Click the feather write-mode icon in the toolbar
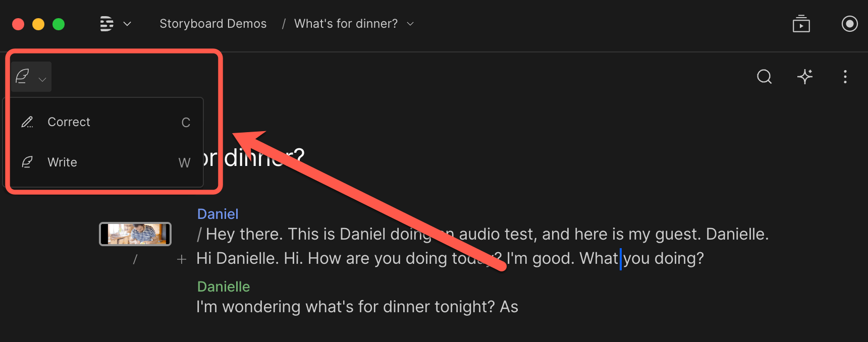868x342 pixels. (22, 77)
